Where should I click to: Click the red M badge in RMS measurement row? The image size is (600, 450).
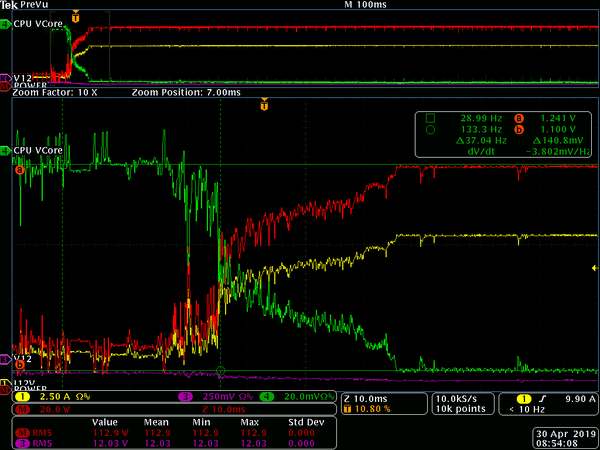pos(23,433)
